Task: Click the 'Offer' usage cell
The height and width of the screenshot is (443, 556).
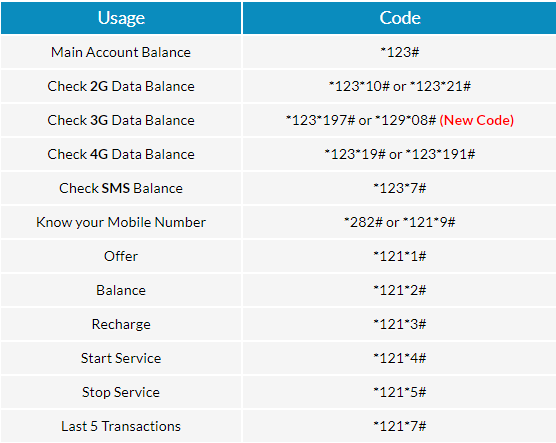Action: pos(121,256)
